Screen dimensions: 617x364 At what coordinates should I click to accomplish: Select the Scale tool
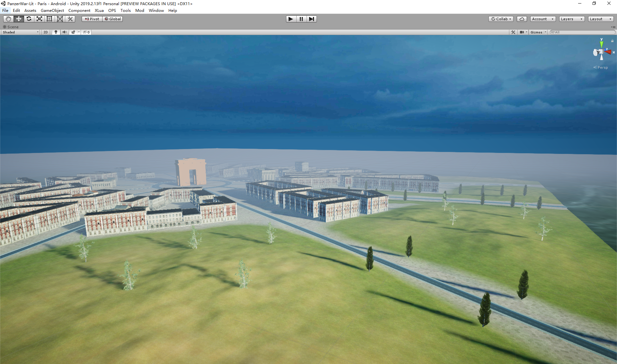[x=39, y=19]
